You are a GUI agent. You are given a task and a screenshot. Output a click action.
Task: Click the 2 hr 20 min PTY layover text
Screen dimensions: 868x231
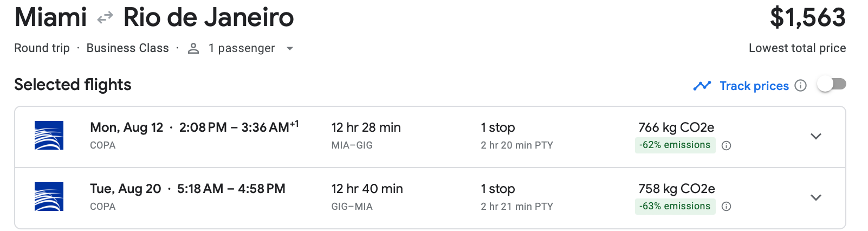tap(516, 145)
